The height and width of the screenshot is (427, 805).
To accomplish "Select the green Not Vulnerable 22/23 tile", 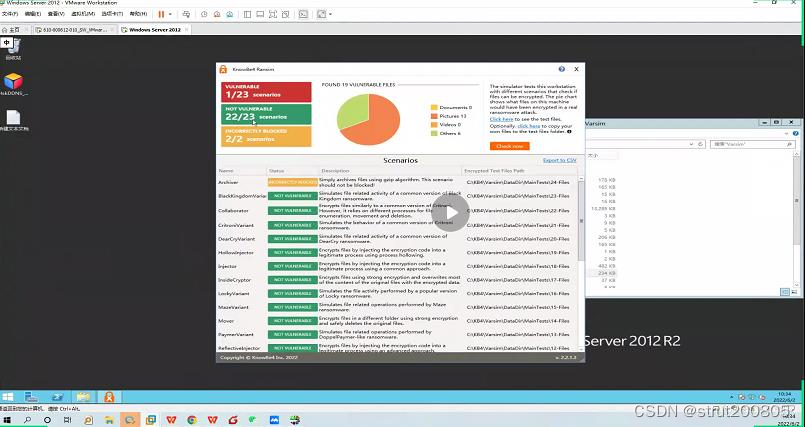I will click(x=266, y=114).
